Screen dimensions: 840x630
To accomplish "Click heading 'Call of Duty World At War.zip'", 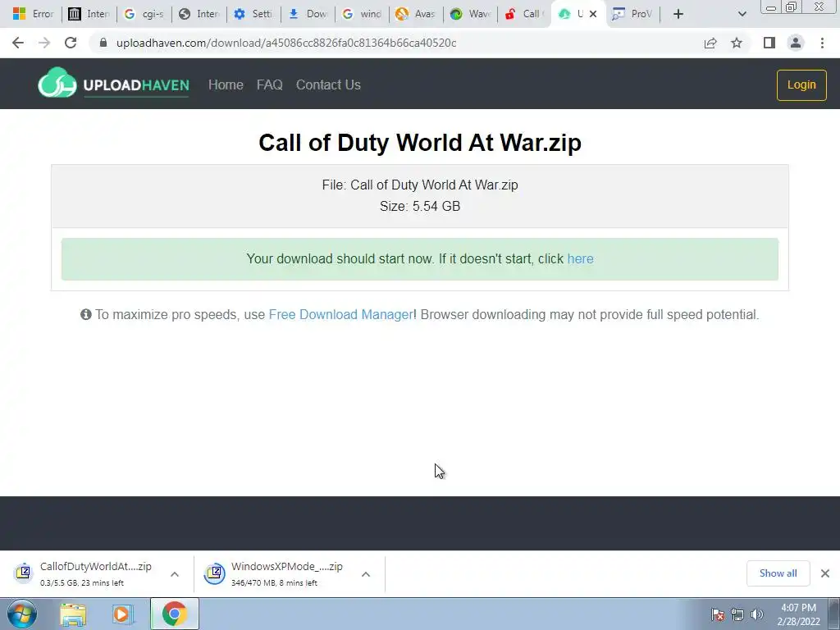I will tap(420, 143).
